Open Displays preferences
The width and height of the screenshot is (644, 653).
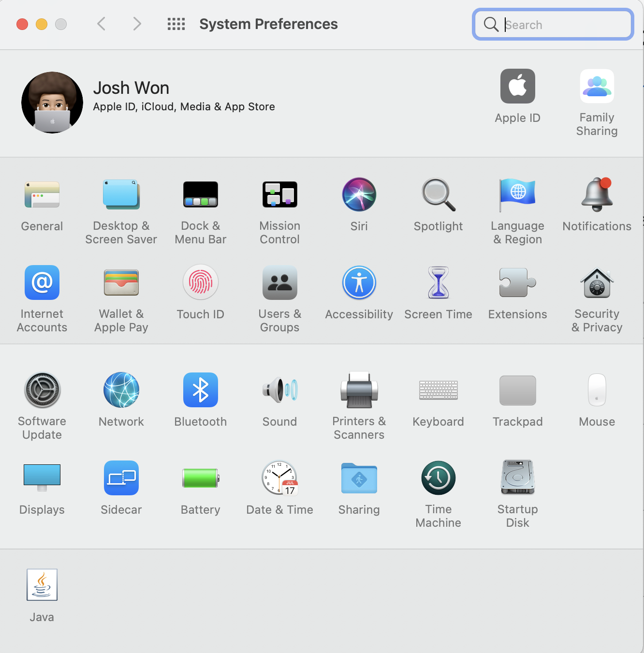point(42,478)
